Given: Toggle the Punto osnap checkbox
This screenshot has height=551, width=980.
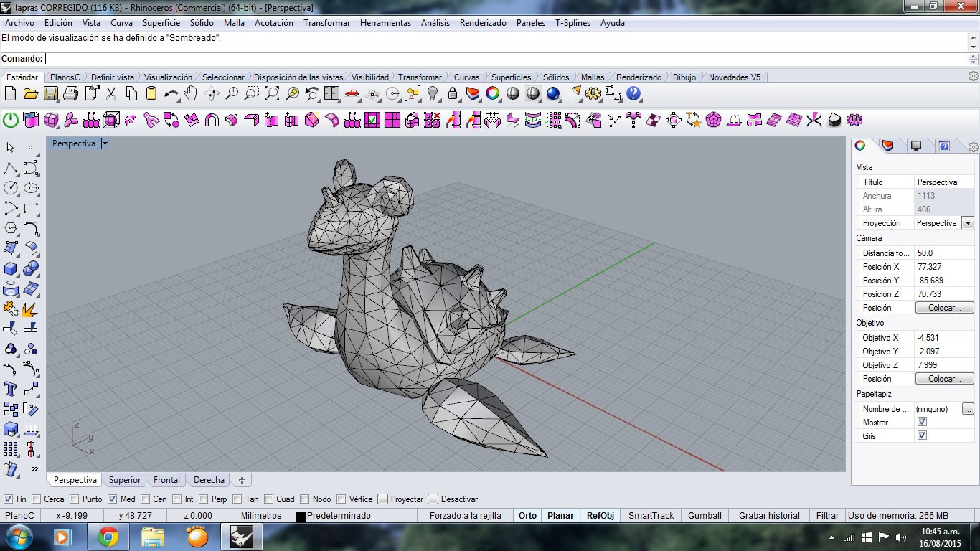Looking at the screenshot, I should click(75, 499).
